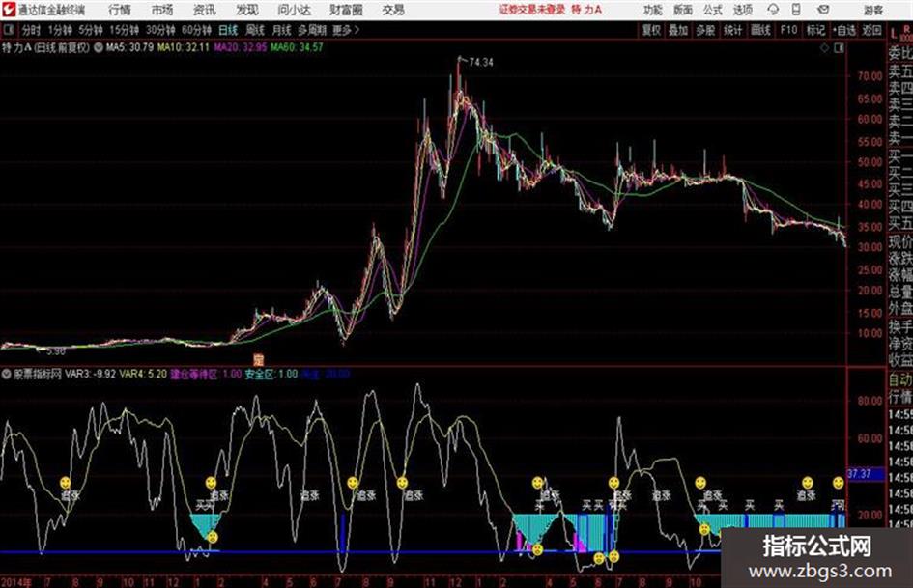Image resolution: width=913 pixels, height=588 pixels.
Task: Click the MA60: 34.57 indicator value
Action: 297,47
